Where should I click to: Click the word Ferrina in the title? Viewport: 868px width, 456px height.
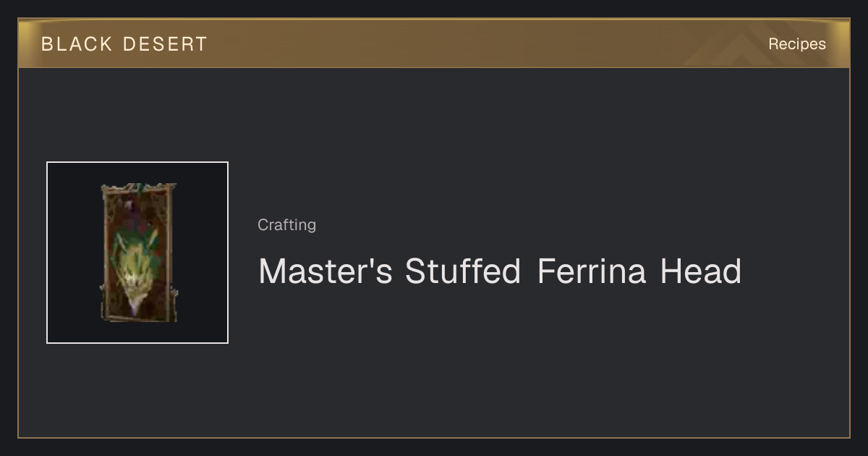[592, 271]
